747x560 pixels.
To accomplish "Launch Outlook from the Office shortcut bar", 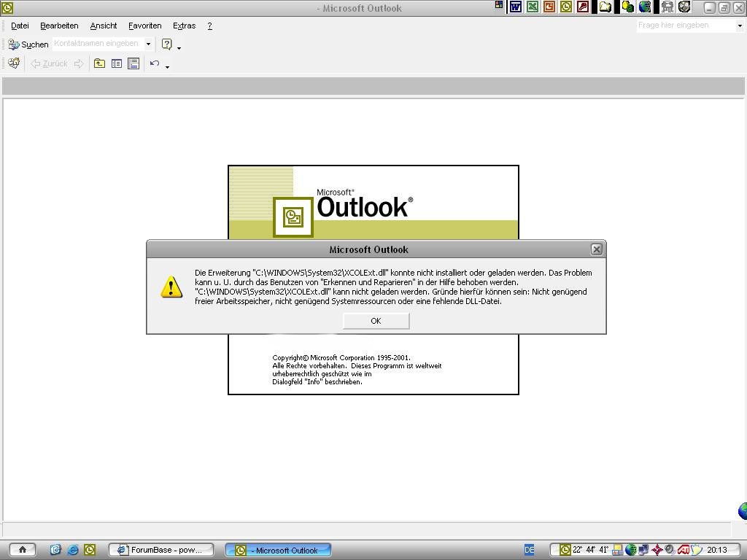I will click(566, 7).
